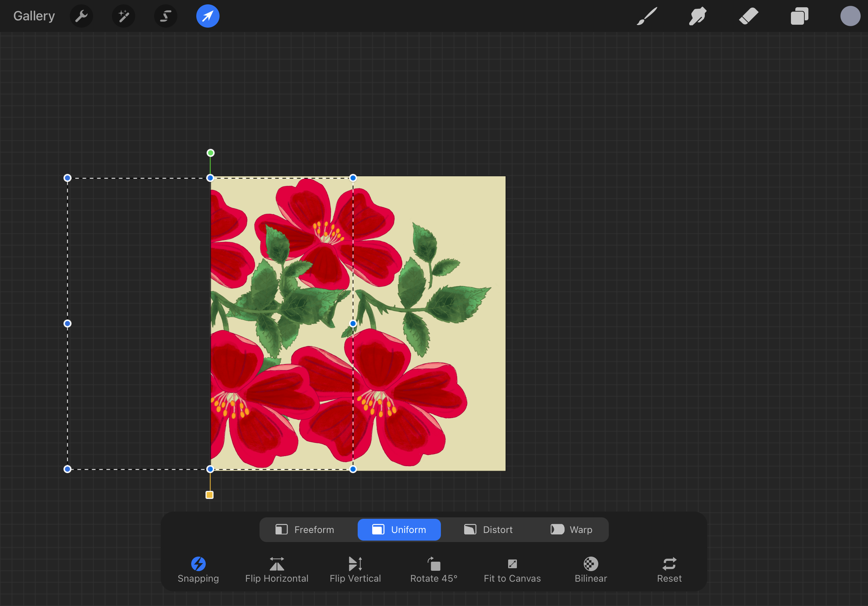Click the green rotation handle

tap(210, 153)
